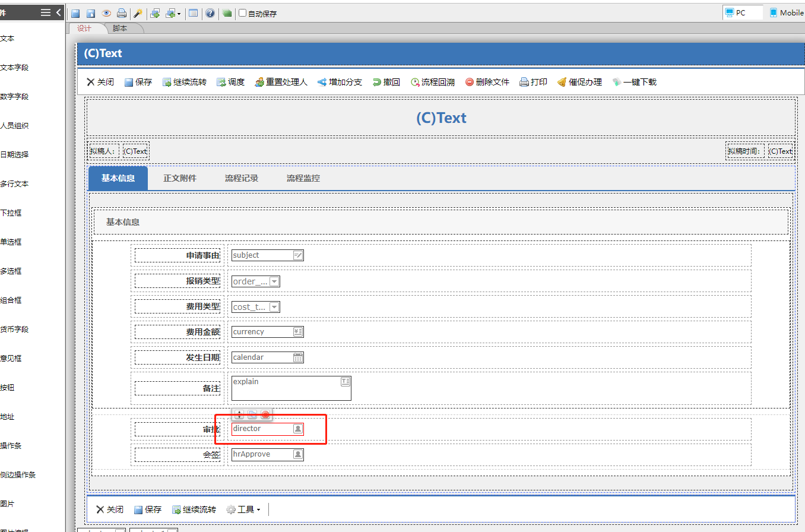Click the person icon in hrApprove field
The height and width of the screenshot is (532, 805).
click(298, 454)
